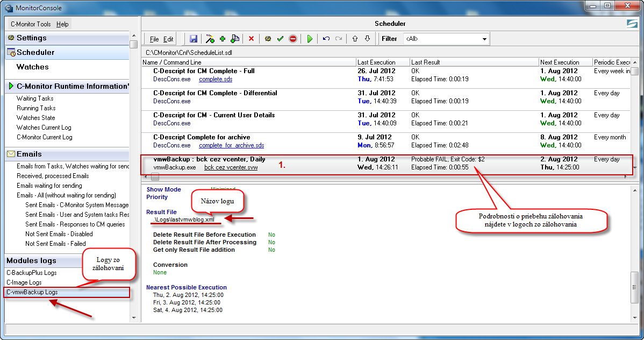The image size is (644, 340).
Task: Sort by Name / Command Line column header
Action: (249, 62)
